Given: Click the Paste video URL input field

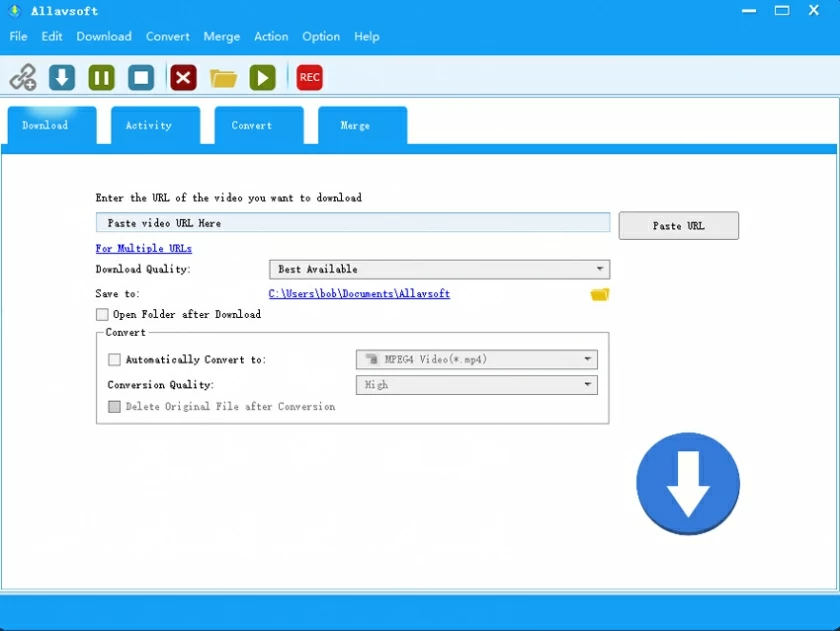Looking at the screenshot, I should click(352, 223).
